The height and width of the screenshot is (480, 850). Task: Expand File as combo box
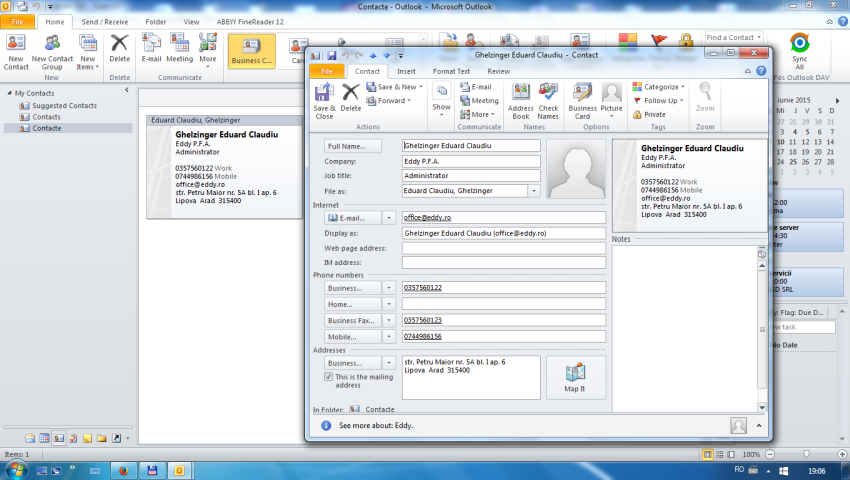click(x=533, y=191)
